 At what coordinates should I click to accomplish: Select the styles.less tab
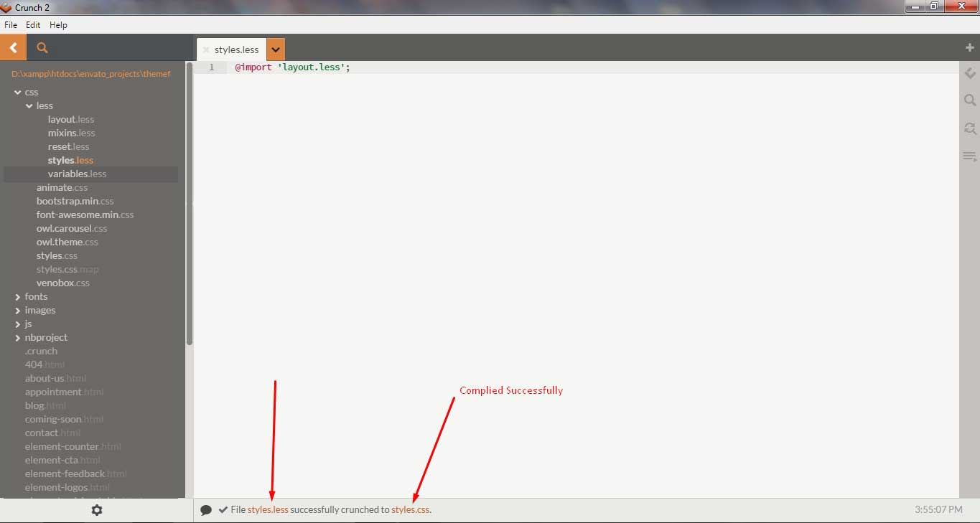click(x=236, y=50)
